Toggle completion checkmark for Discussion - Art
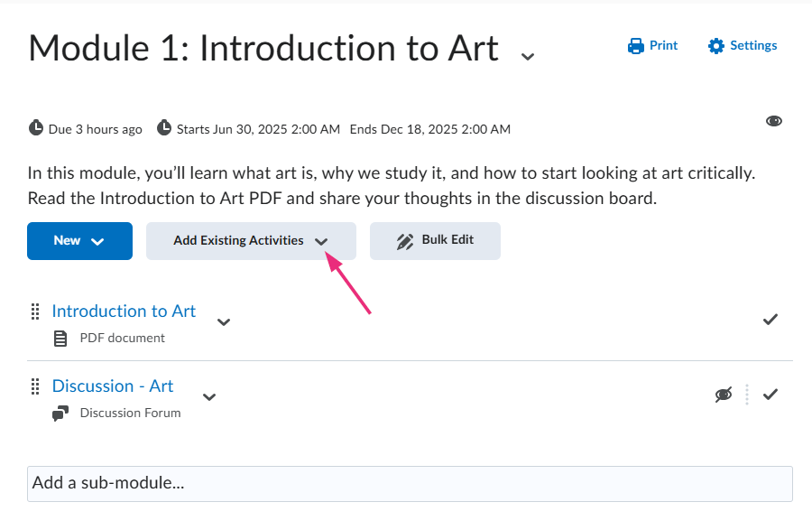 [x=770, y=395]
